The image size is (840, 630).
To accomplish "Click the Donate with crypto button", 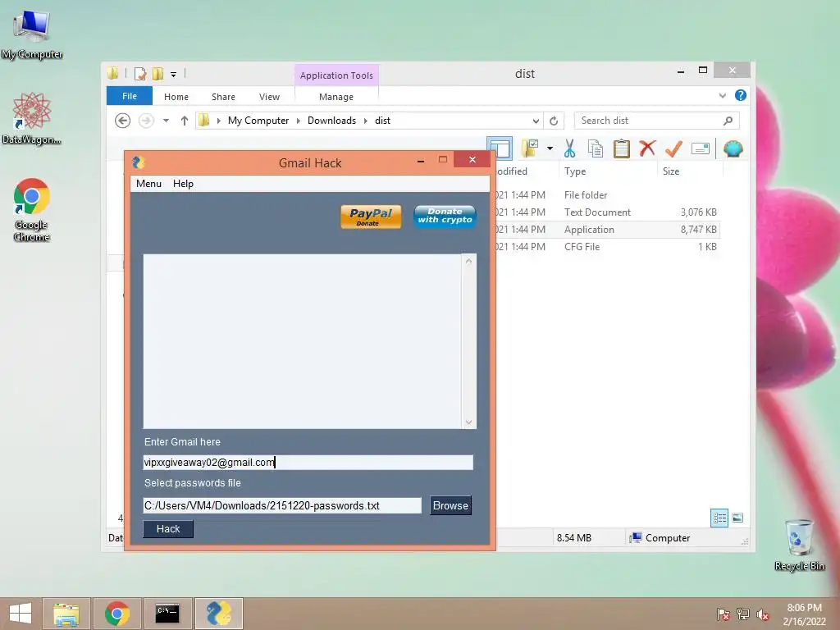I will point(445,216).
